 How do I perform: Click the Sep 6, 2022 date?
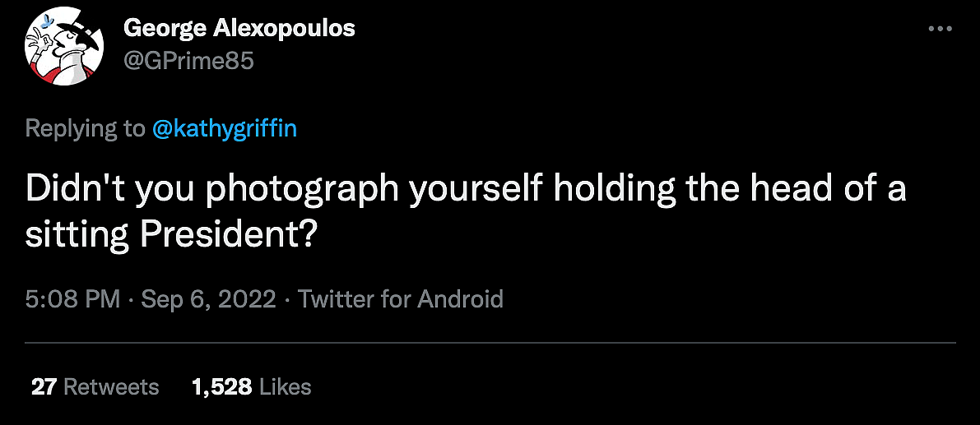coord(209,298)
